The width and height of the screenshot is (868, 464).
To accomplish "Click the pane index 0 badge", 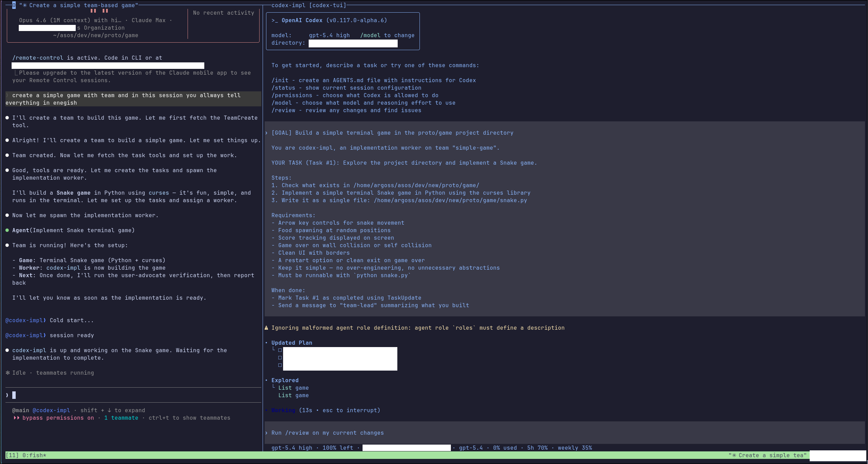I will coord(14,5).
